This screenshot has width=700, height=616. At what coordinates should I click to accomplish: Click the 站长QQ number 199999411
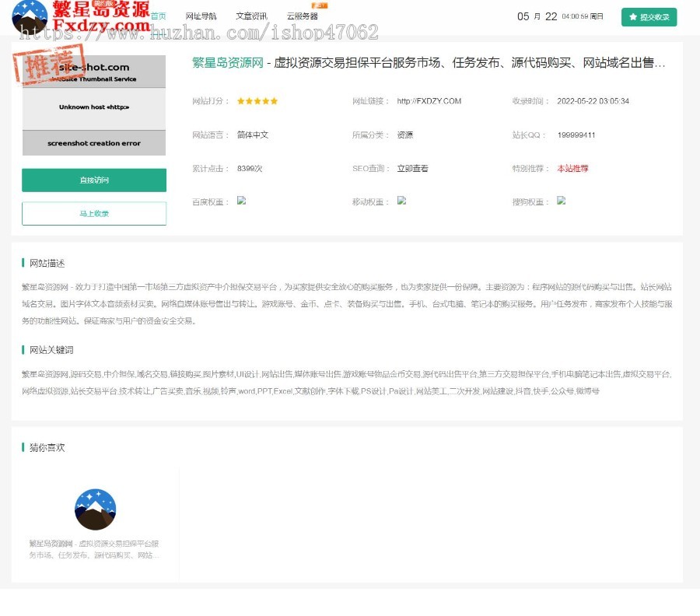click(576, 135)
